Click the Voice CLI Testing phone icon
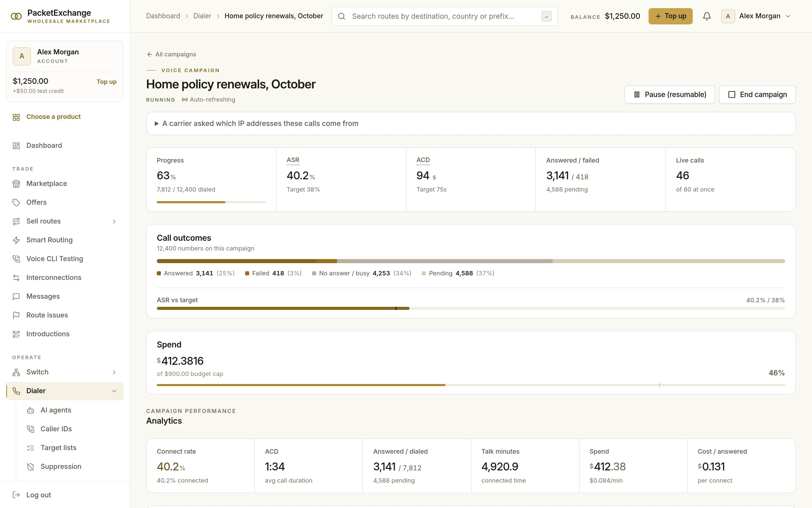Image resolution: width=812 pixels, height=508 pixels. [16, 259]
